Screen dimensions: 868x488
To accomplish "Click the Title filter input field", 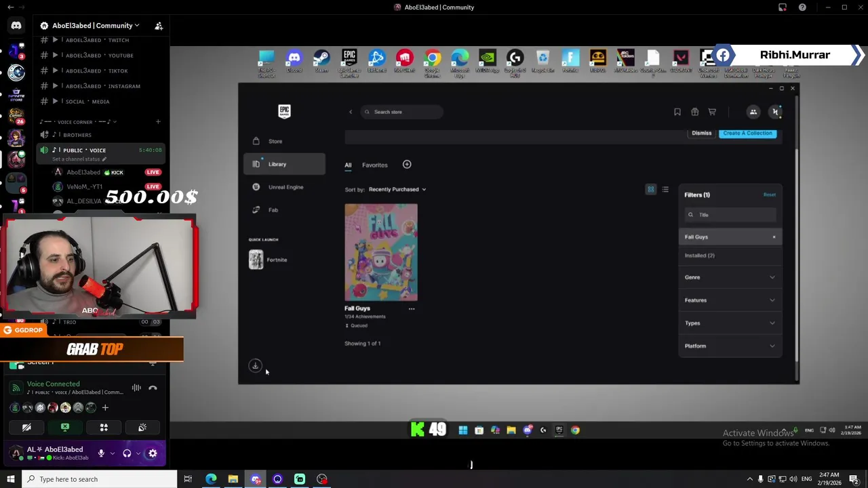I will point(730,215).
